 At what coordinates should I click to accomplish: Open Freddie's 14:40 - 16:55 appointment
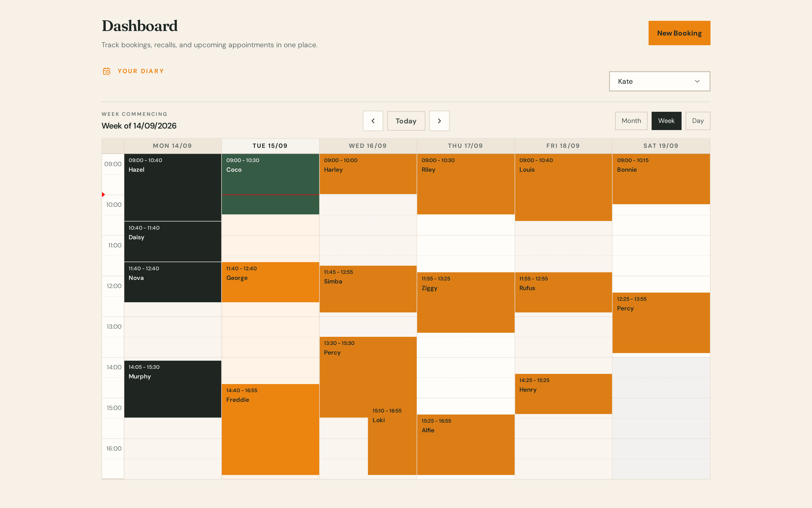pyautogui.click(x=270, y=429)
